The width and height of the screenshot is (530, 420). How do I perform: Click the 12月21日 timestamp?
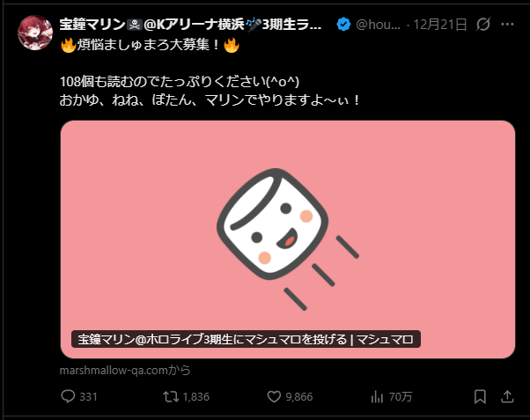438,26
